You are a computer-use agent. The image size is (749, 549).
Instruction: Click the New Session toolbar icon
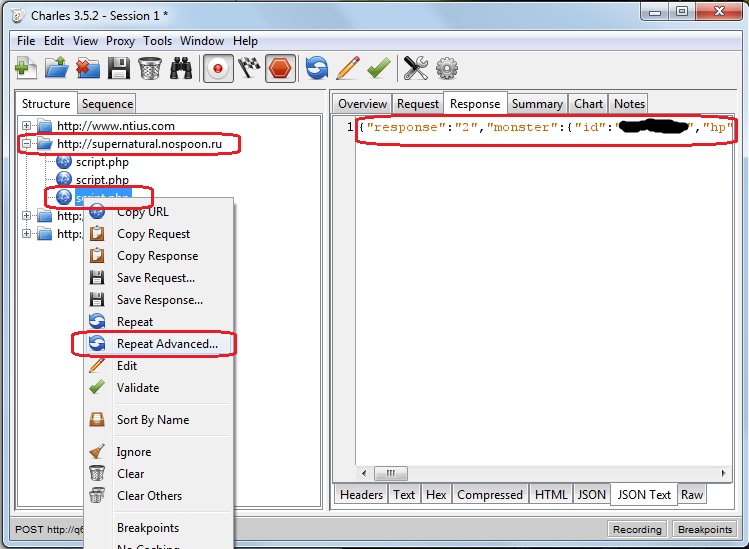click(x=25, y=68)
